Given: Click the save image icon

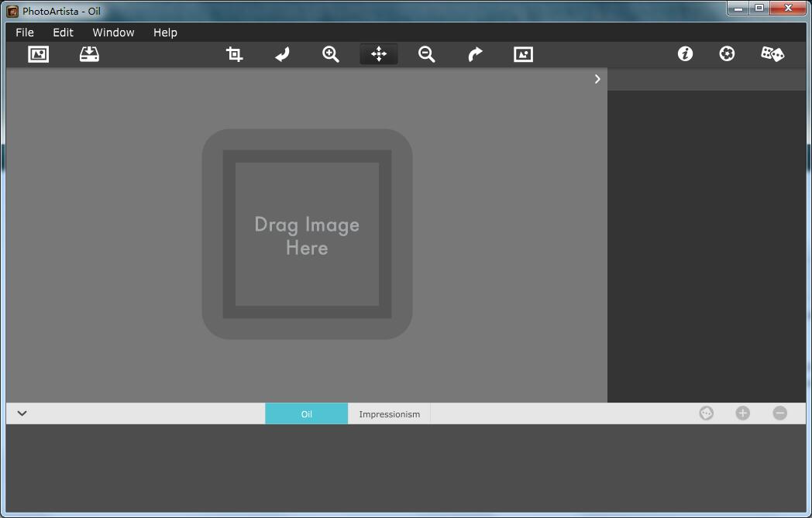Looking at the screenshot, I should [x=89, y=54].
